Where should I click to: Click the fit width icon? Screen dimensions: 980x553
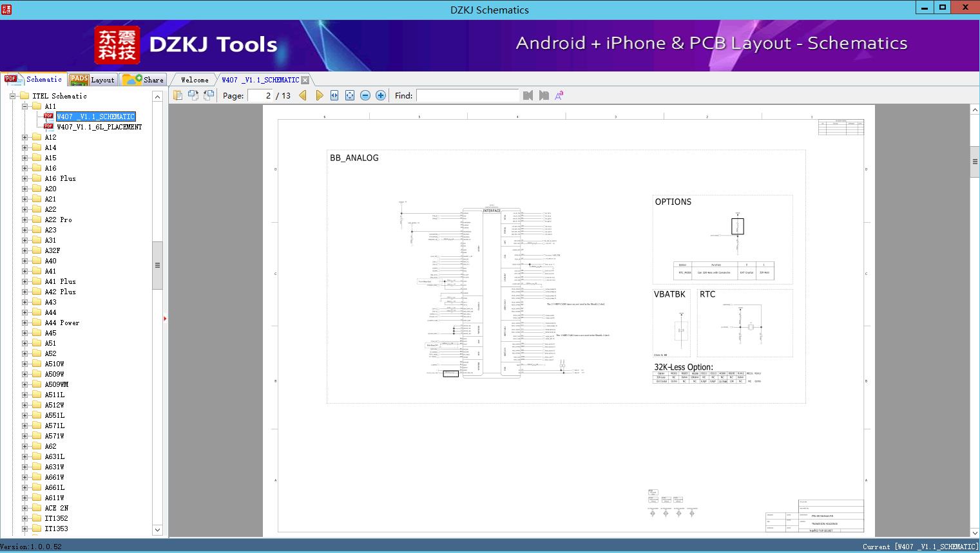pos(334,95)
